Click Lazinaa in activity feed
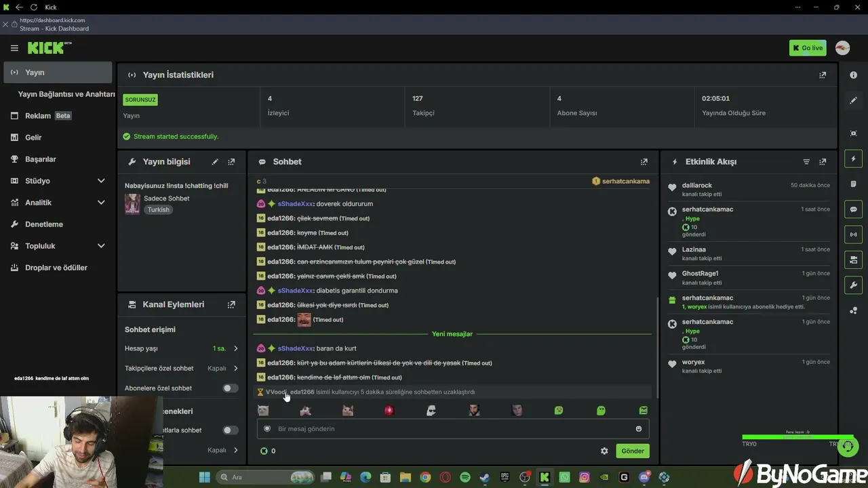 pyautogui.click(x=694, y=249)
